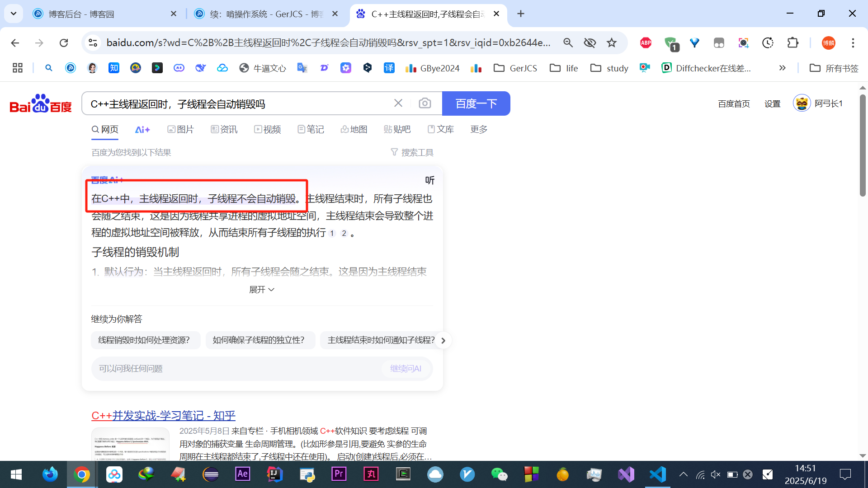
Task: Open the C++并发实战 知乎 result link
Action: click(163, 416)
